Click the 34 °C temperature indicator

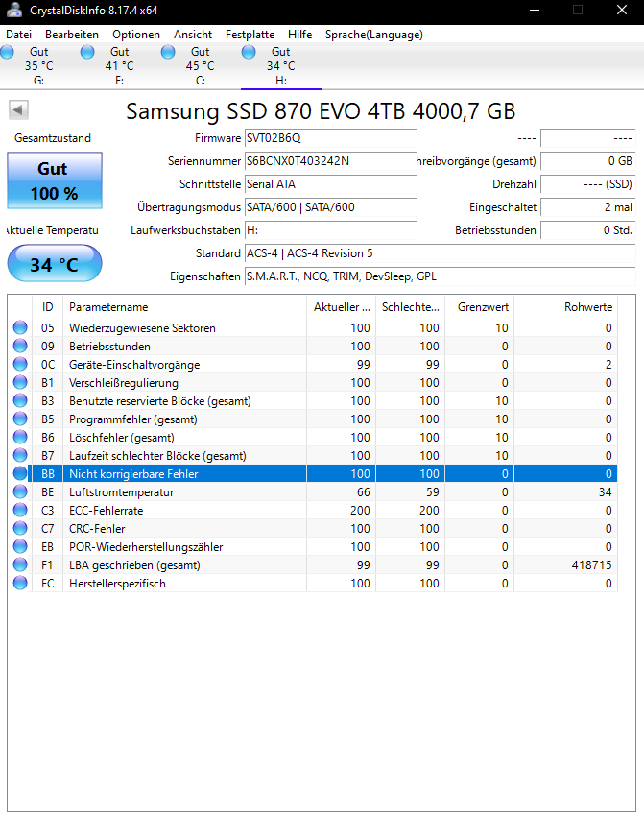click(54, 263)
